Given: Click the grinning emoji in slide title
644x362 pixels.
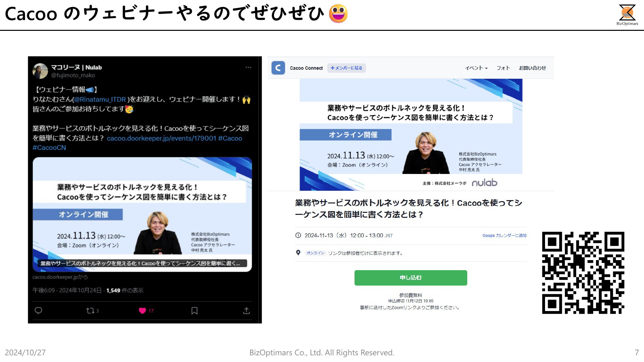Looking at the screenshot, I should pyautogui.click(x=338, y=13).
